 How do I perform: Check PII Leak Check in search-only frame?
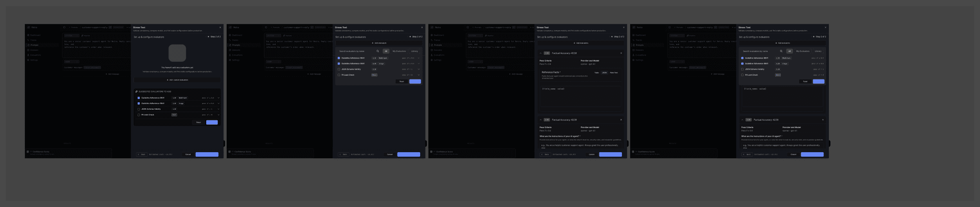[339, 75]
